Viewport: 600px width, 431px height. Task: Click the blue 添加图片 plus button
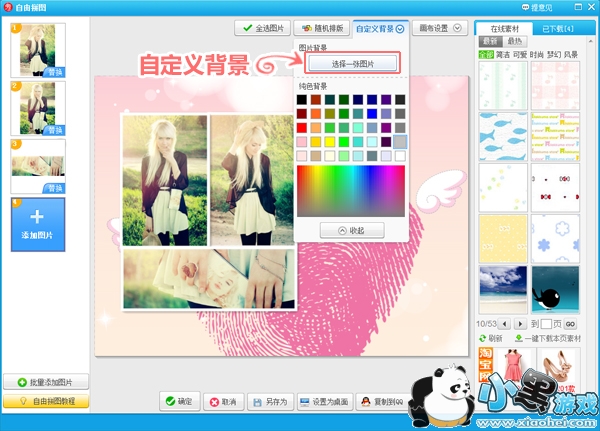38,225
